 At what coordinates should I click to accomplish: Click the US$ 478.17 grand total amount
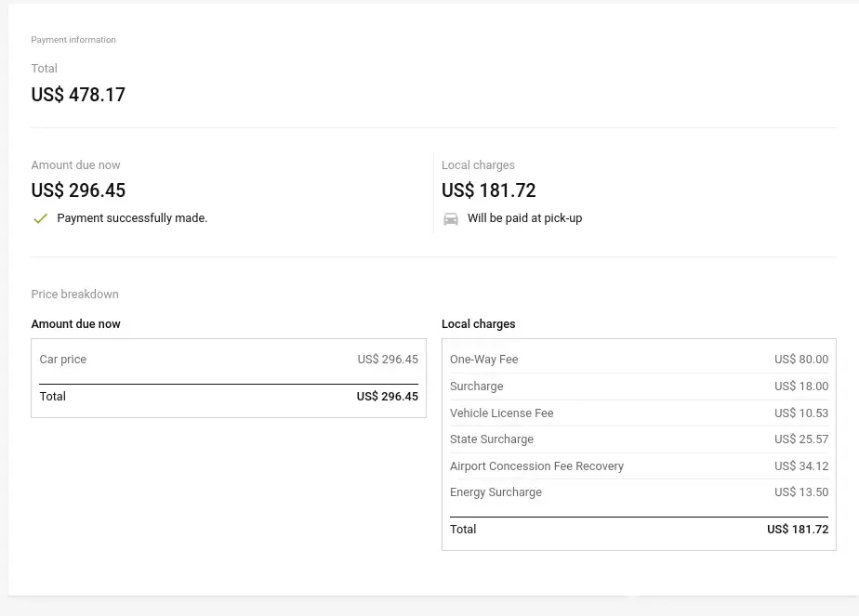click(x=78, y=95)
